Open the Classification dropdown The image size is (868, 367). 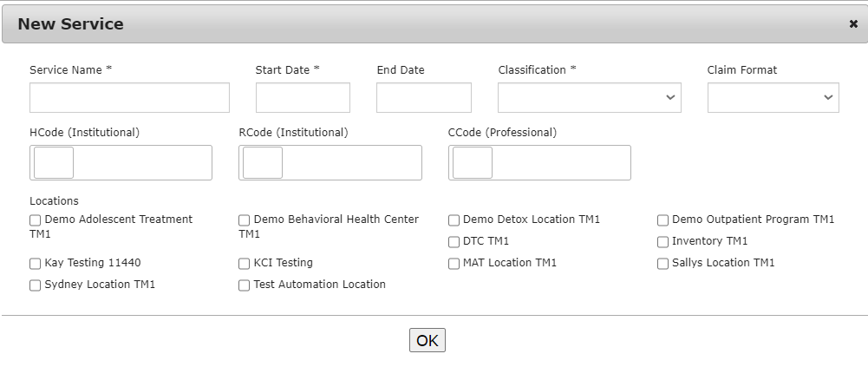pyautogui.click(x=589, y=98)
